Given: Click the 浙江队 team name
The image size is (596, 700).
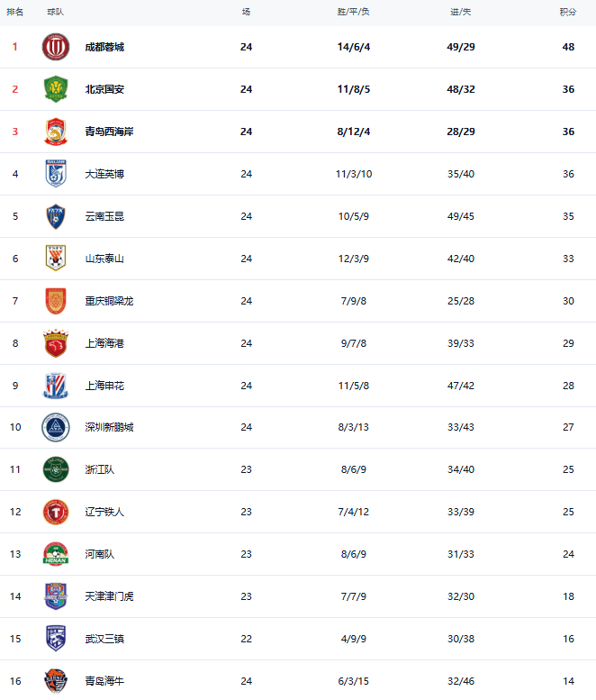Looking at the screenshot, I should pos(99,469).
